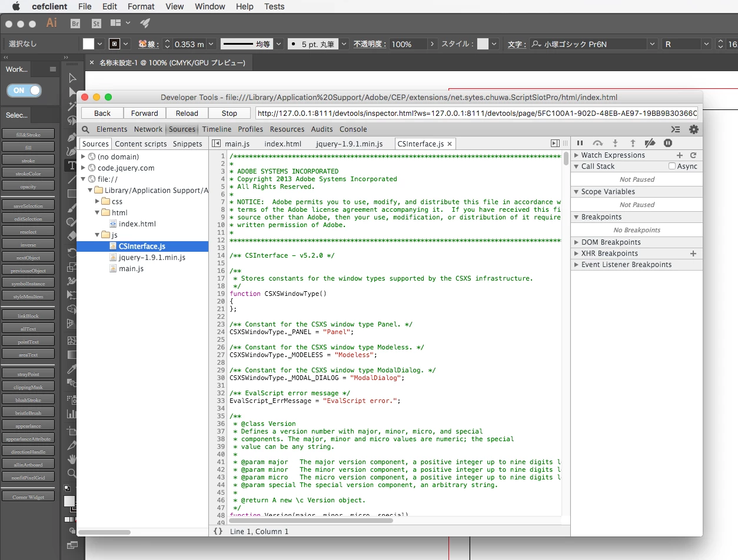Click Step out of current function
Viewport: 738px width, 560px height.
633,143
